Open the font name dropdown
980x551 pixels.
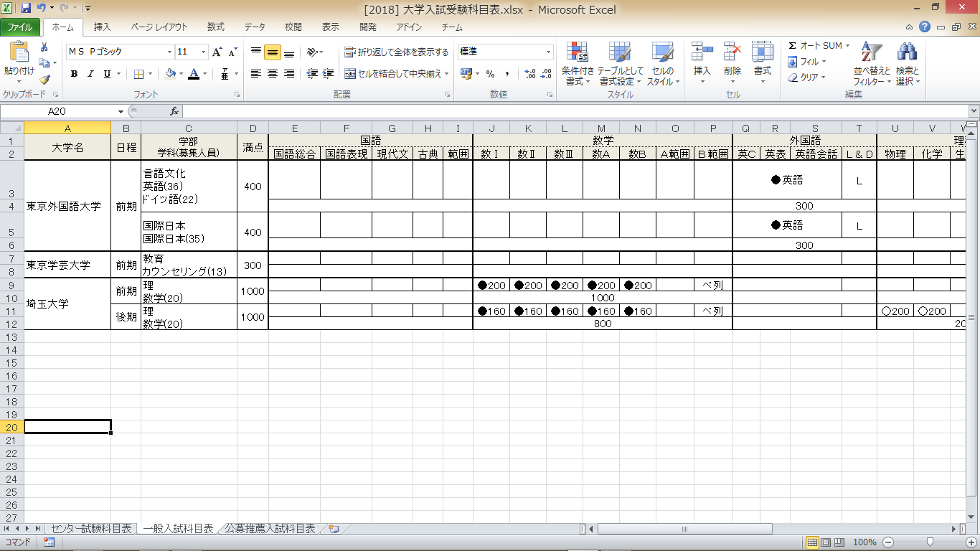tap(170, 52)
